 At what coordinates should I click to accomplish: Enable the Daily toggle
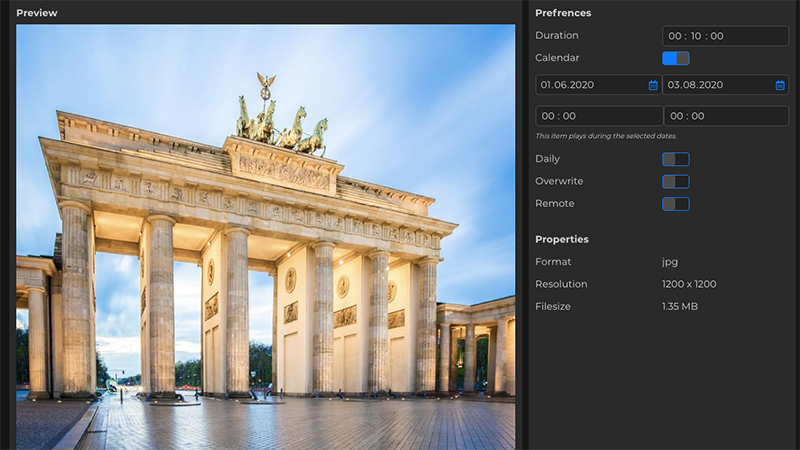(675, 159)
